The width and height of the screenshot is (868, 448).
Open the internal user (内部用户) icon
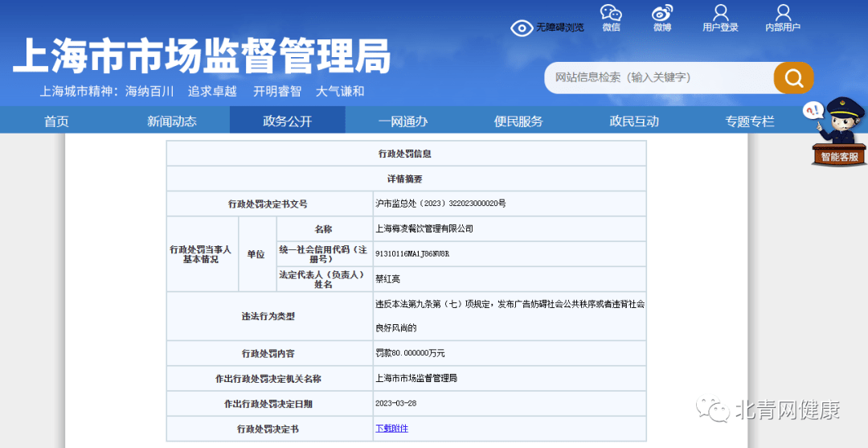click(x=782, y=13)
